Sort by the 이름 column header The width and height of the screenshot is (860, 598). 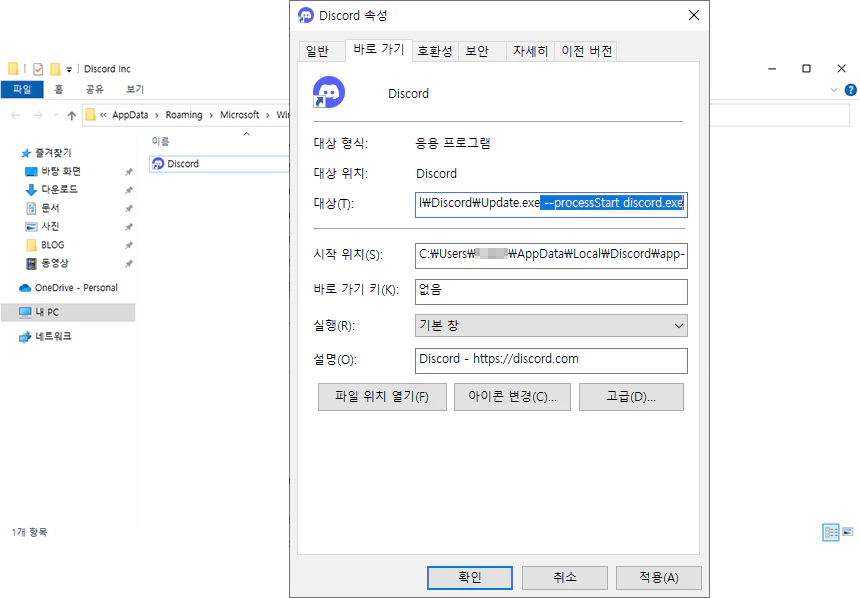(161, 142)
